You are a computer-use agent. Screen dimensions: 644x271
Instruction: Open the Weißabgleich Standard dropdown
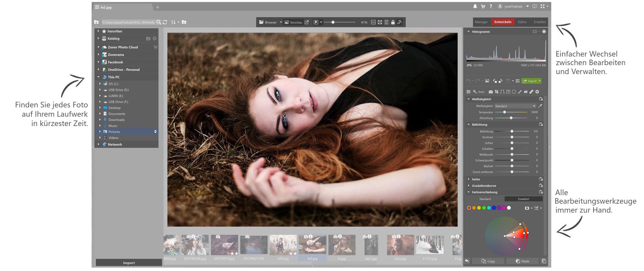click(x=516, y=106)
